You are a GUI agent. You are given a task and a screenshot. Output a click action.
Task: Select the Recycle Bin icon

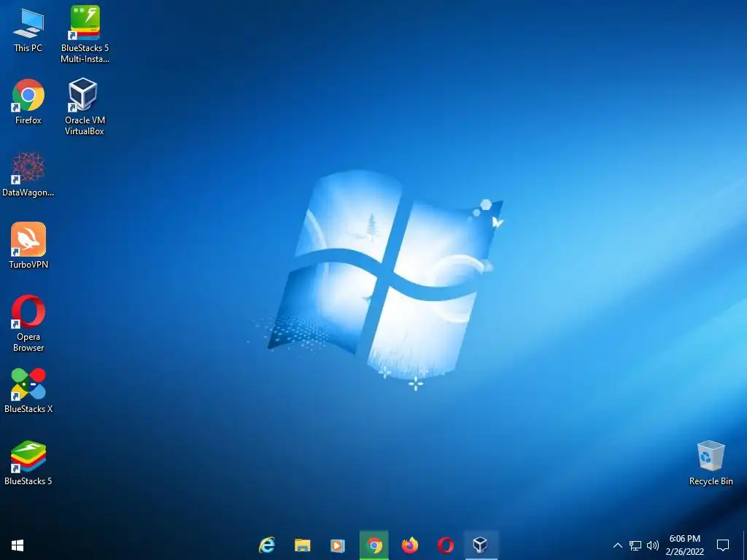pyautogui.click(x=711, y=463)
